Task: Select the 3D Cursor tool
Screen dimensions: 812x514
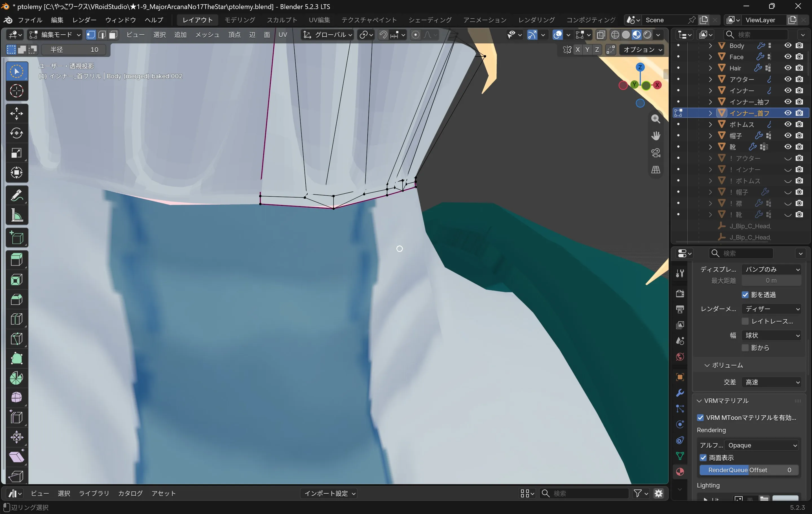Action: click(x=17, y=91)
